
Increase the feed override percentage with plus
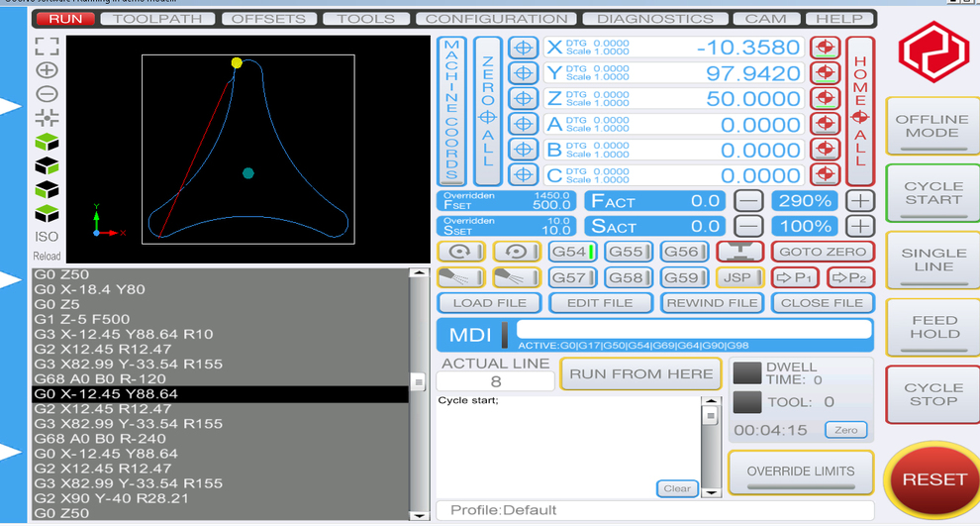click(x=860, y=200)
